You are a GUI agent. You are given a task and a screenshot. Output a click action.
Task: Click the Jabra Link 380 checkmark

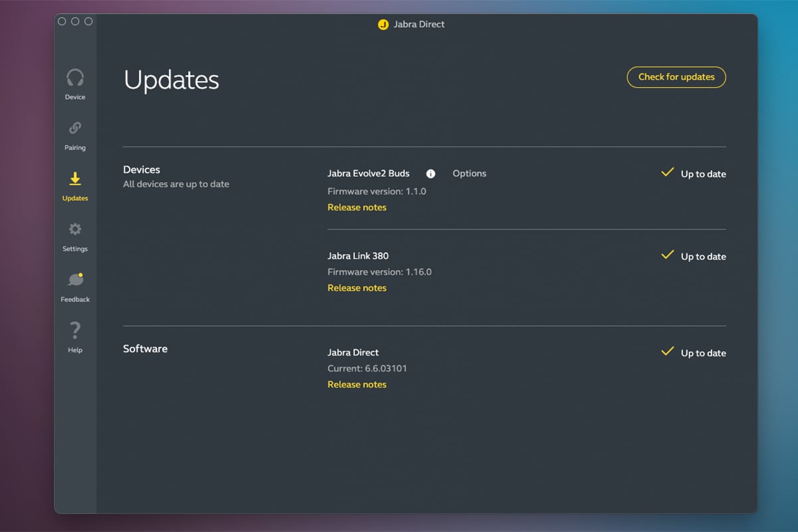[x=668, y=255]
